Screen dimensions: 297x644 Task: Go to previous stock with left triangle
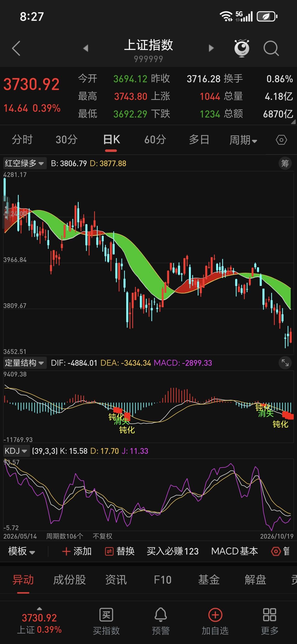86,48
